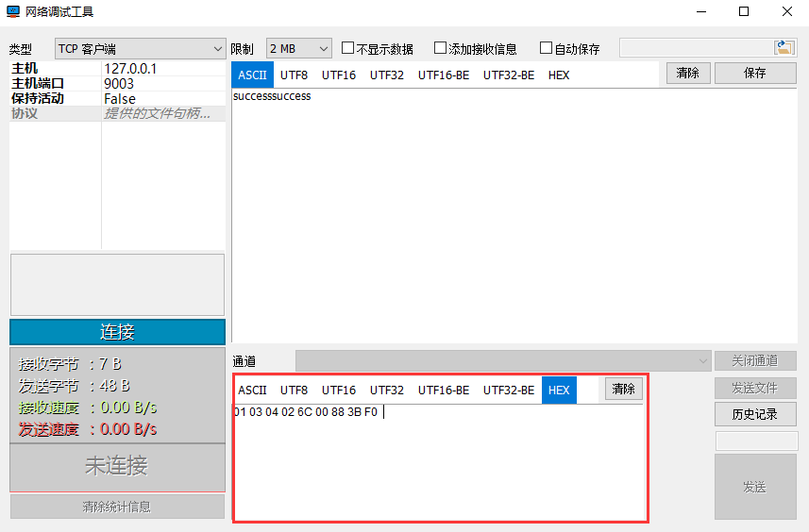Image resolution: width=809 pixels, height=532 pixels.
Task: Open the 类型 TCP 客户端 dropdown
Action: (140, 48)
